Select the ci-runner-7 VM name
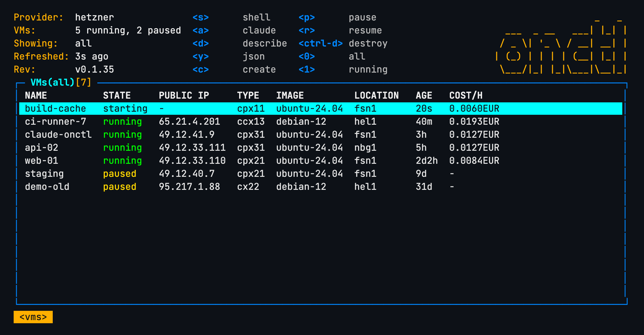 pos(55,122)
